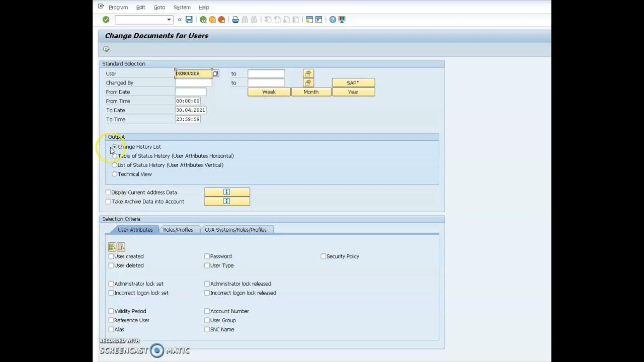Check the SNC Name checkbox
Image resolution: width=644 pixels, height=362 pixels.
click(207, 330)
